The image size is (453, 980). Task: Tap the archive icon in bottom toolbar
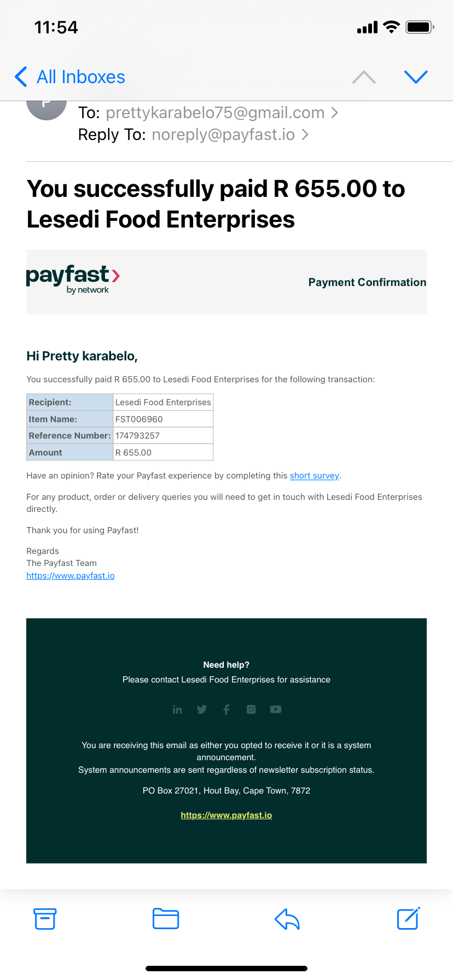(45, 919)
